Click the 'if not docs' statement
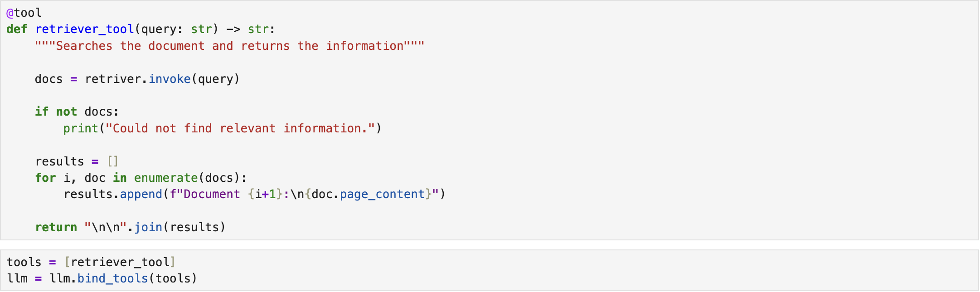This screenshot has height=292, width=980. tap(77, 112)
